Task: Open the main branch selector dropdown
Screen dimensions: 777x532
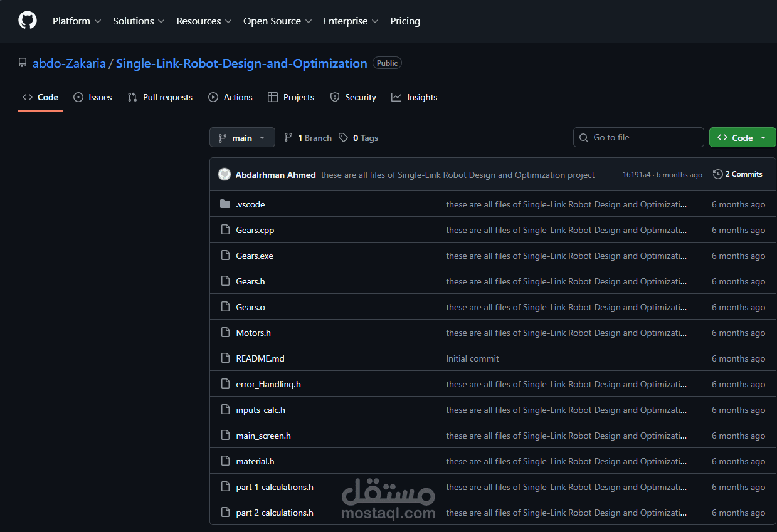Action: pyautogui.click(x=242, y=138)
